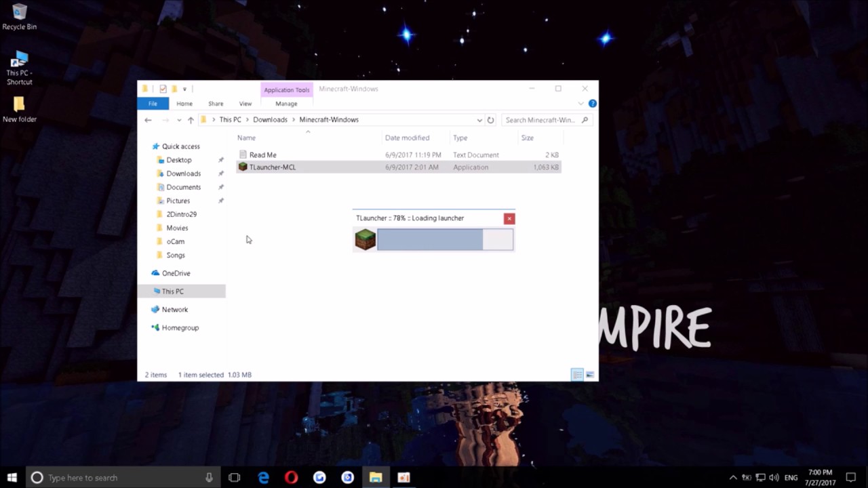Click the TLauncher-MCL grass block file icon
This screenshot has width=868, height=488.
coord(243,167)
